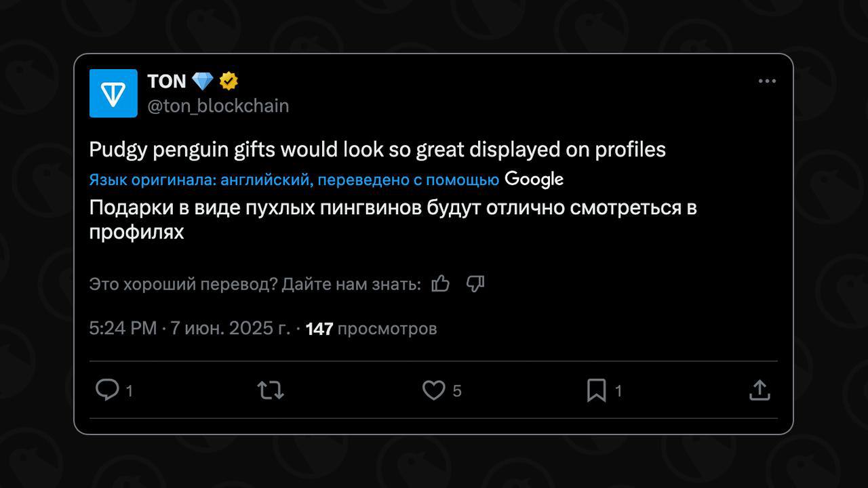Bookmark the tweet with the bookmark icon
Image resolution: width=868 pixels, height=488 pixels.
596,390
